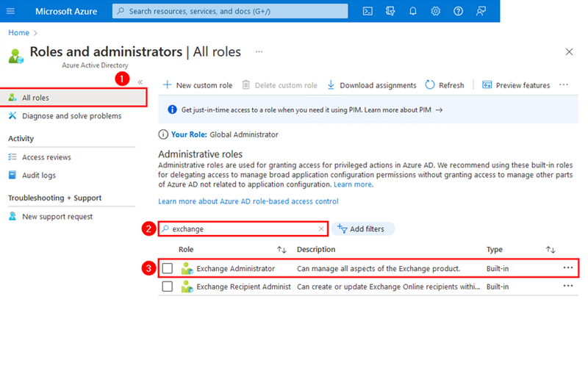Viewport: 588px width, 382px height.
Task: Close the Roles and administrators blade
Action: (x=569, y=51)
